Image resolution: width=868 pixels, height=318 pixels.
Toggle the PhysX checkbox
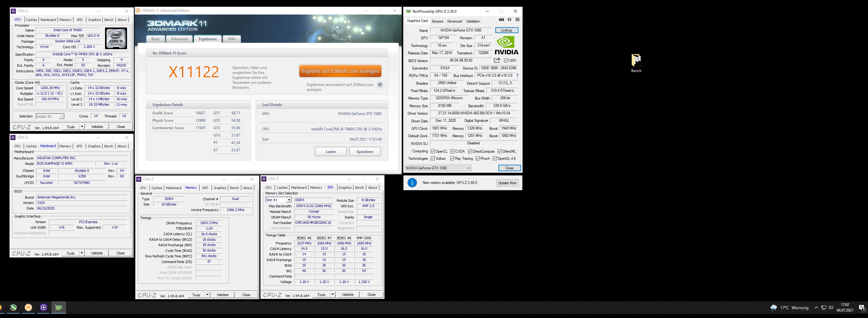click(477, 158)
